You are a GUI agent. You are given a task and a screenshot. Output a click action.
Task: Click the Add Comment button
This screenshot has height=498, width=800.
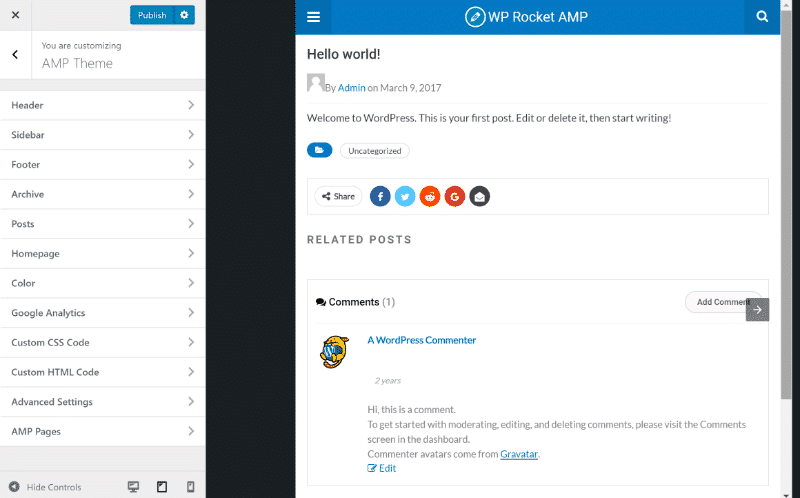pyautogui.click(x=722, y=302)
